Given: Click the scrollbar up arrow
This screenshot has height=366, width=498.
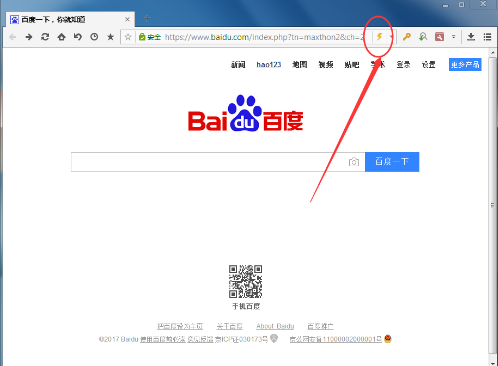Looking at the screenshot, I should (x=492, y=53).
